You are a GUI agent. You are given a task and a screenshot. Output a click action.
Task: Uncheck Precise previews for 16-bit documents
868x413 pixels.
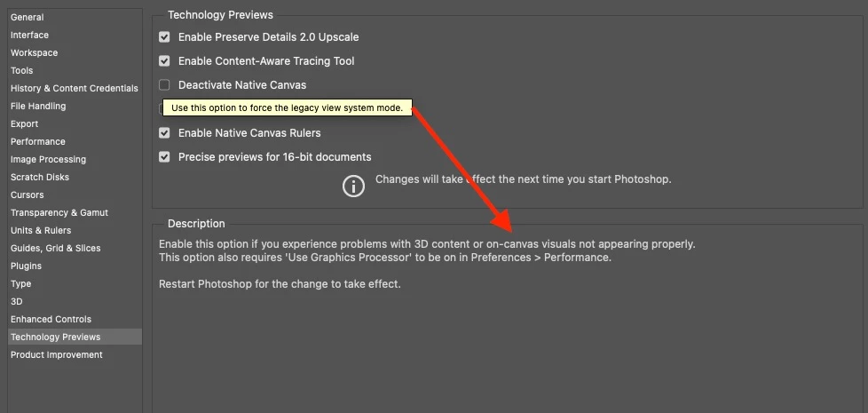point(164,156)
